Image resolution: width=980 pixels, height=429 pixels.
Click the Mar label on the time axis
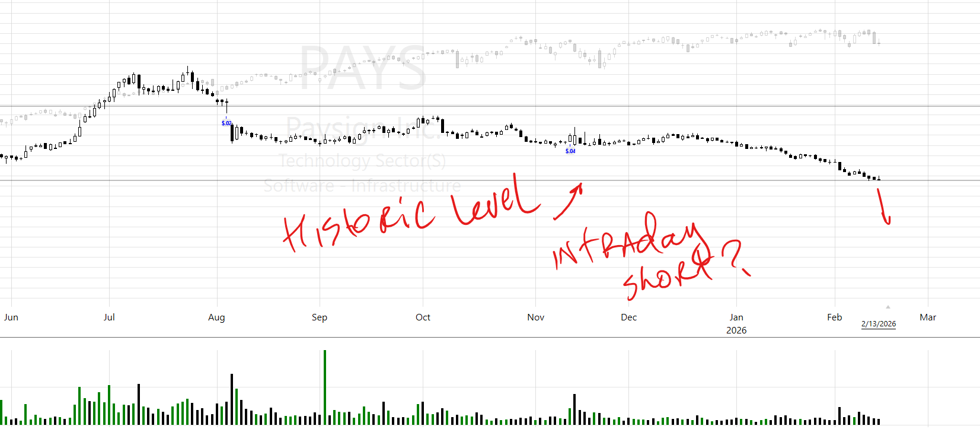(928, 317)
